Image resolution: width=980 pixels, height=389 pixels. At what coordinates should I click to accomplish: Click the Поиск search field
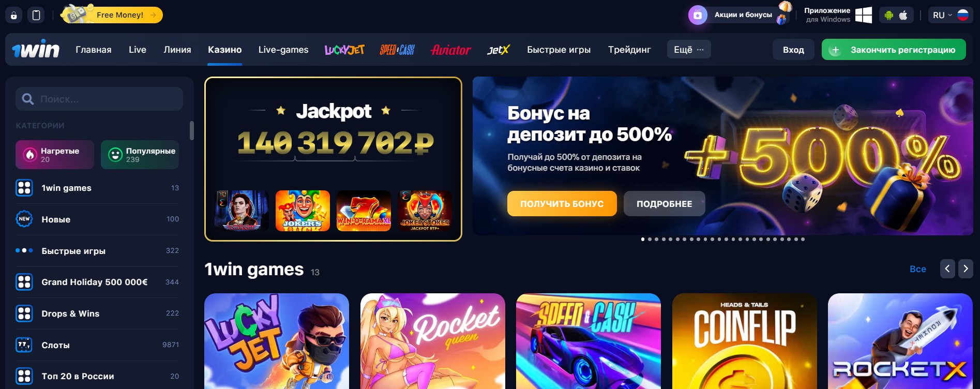tap(99, 99)
